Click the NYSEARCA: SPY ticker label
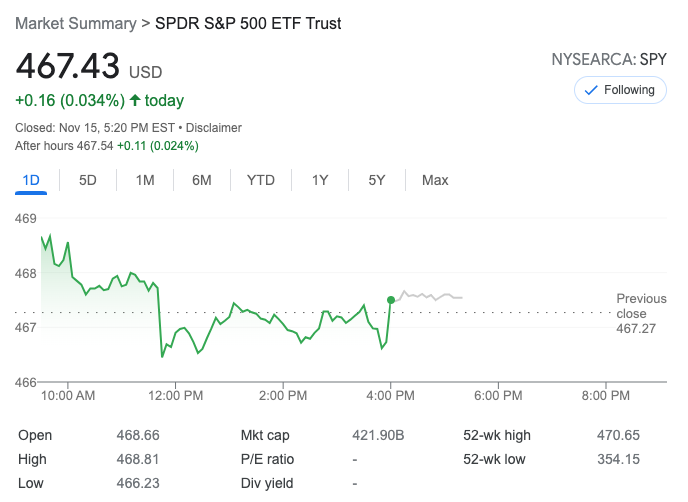The image size is (688, 502). click(608, 59)
